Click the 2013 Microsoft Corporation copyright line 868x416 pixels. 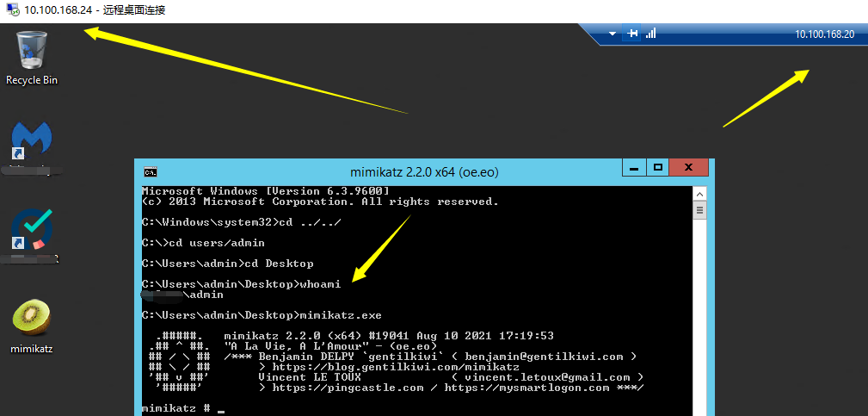tap(321, 202)
